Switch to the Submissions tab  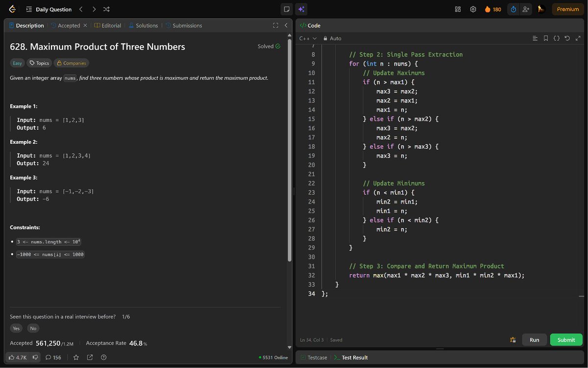[x=184, y=26]
